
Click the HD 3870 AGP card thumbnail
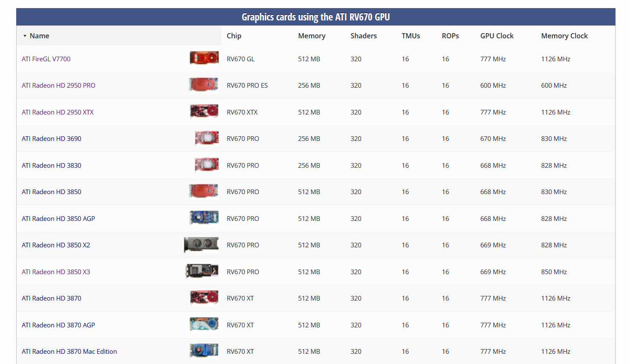pyautogui.click(x=204, y=324)
